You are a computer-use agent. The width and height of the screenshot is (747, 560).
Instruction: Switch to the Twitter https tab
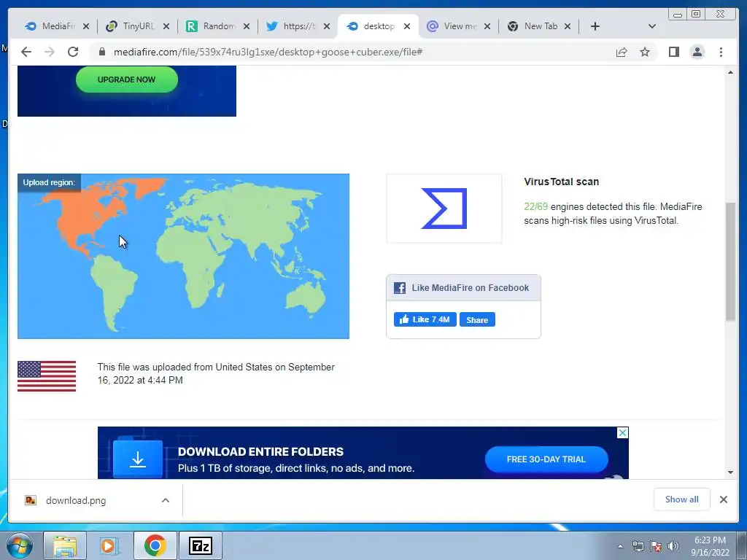pos(298,26)
